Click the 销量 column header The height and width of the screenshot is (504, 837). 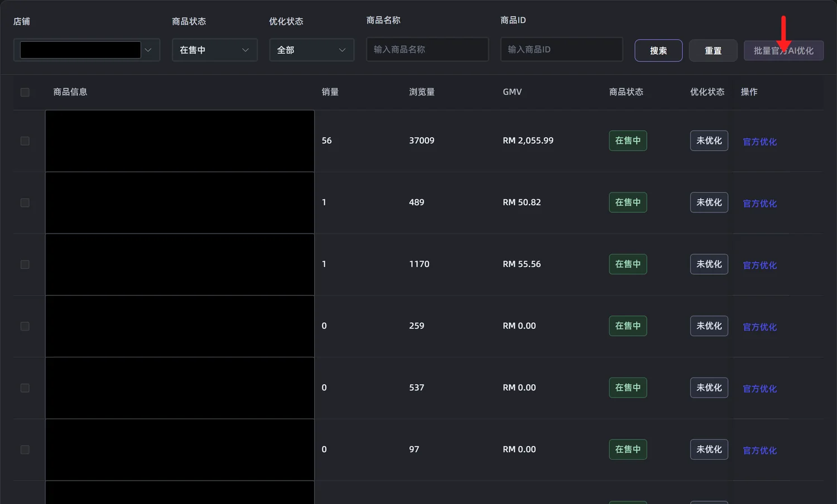pyautogui.click(x=330, y=92)
